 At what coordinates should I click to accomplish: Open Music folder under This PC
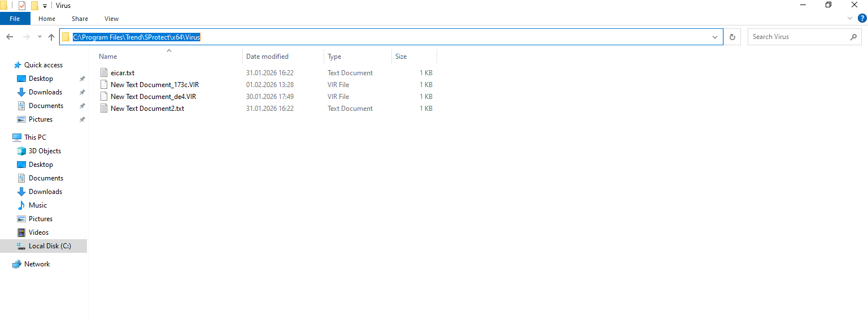[38, 205]
